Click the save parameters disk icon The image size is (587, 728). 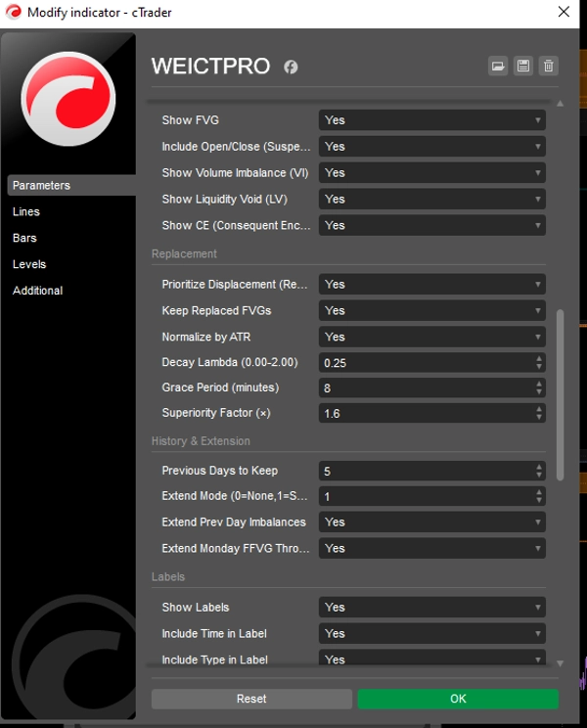(x=523, y=66)
